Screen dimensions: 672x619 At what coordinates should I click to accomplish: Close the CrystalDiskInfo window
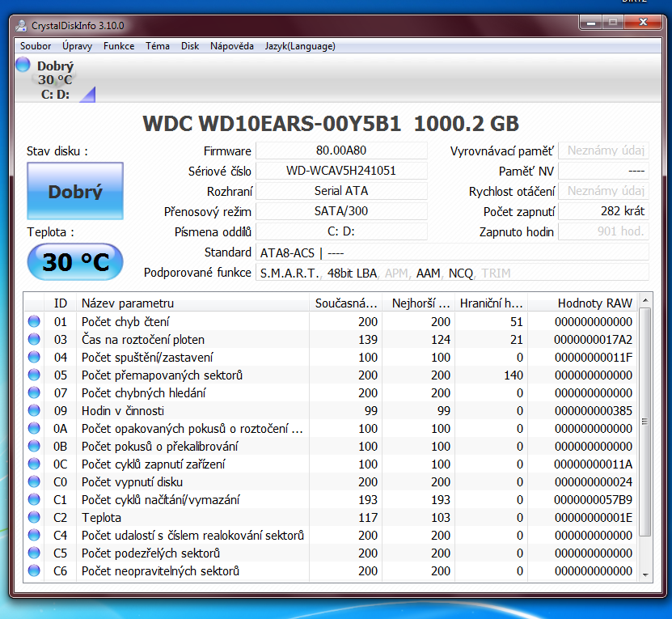[643, 23]
